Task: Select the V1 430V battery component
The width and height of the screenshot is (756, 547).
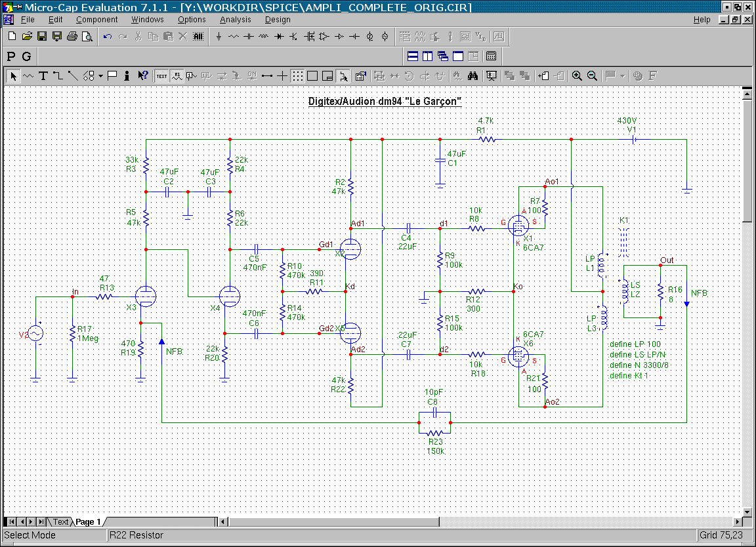Action: (634, 139)
